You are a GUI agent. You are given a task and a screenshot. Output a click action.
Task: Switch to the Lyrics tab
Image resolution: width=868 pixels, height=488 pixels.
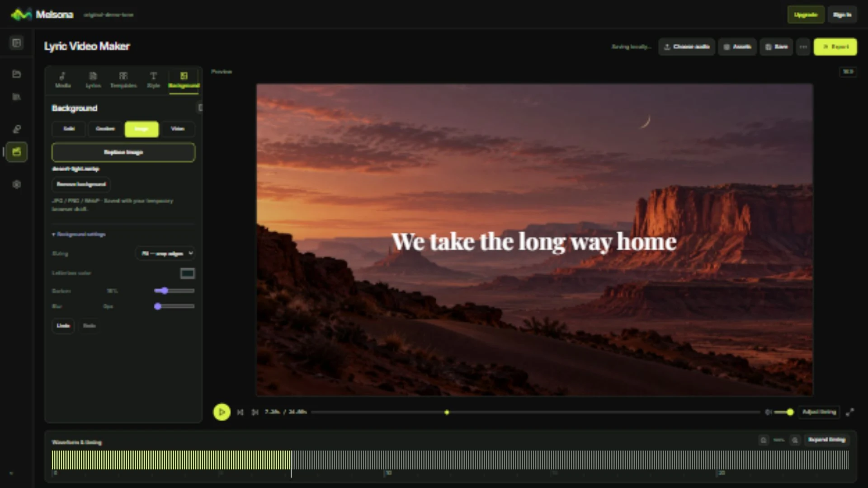tap(93, 80)
